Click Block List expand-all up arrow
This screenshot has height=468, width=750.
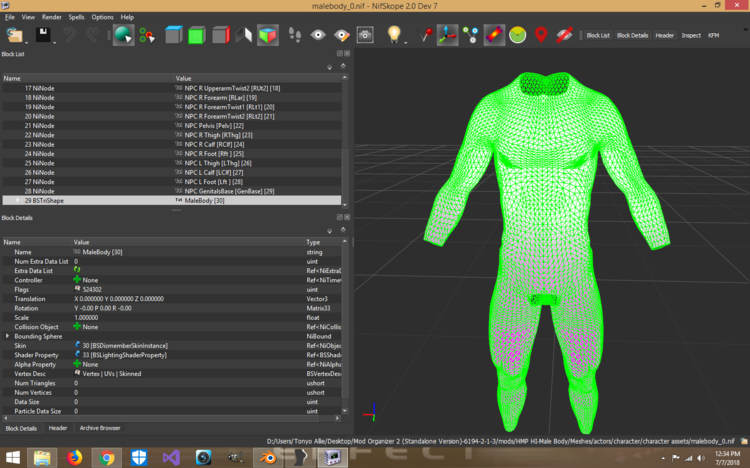click(x=343, y=66)
